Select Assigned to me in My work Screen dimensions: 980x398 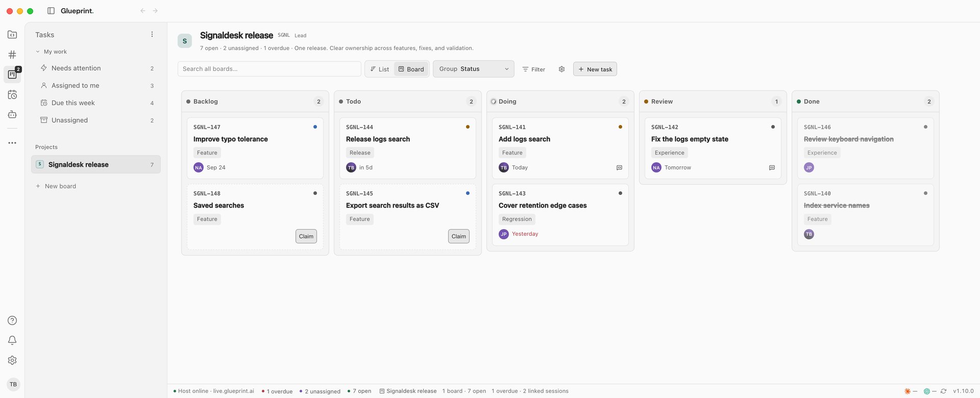96,86
